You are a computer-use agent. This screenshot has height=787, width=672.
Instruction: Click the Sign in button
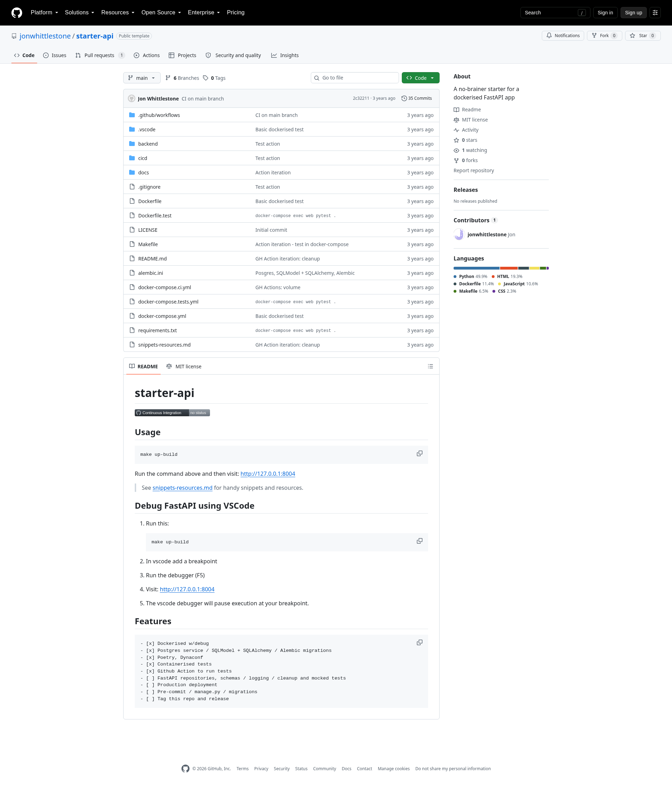(x=605, y=13)
